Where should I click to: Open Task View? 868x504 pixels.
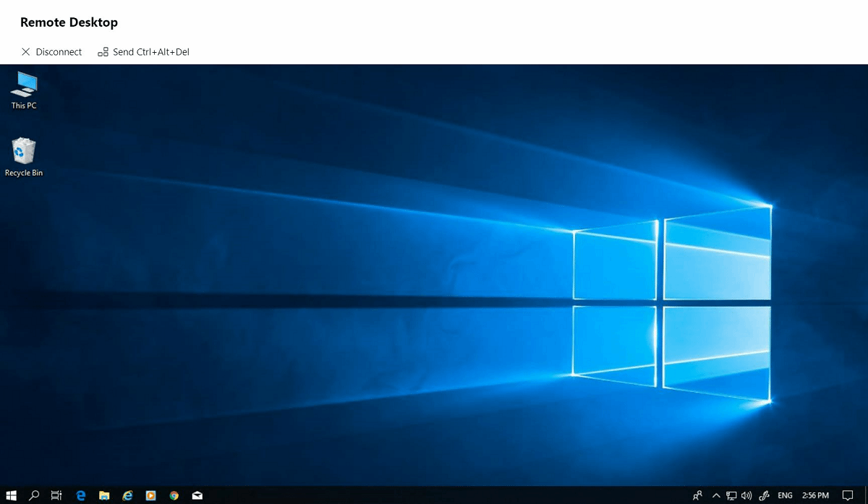pos(56,495)
